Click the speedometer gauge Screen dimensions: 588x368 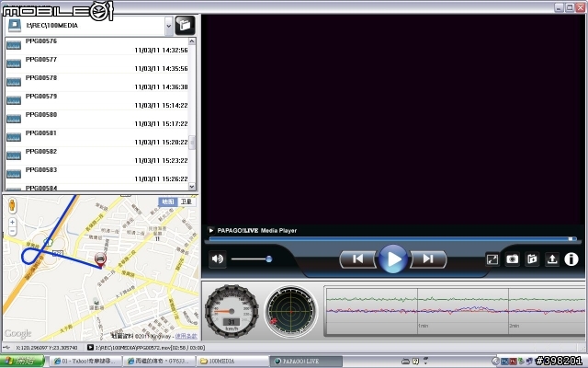[232, 311]
